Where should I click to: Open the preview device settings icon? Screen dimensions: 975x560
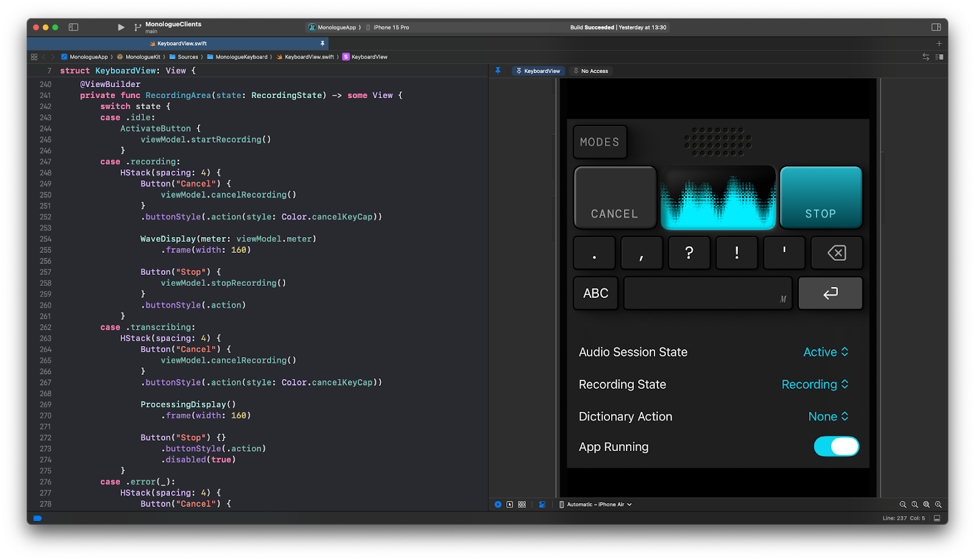[x=542, y=505]
